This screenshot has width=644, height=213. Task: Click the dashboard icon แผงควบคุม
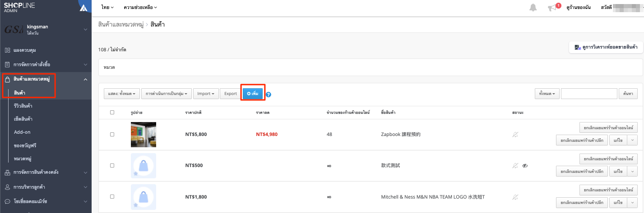click(7, 50)
